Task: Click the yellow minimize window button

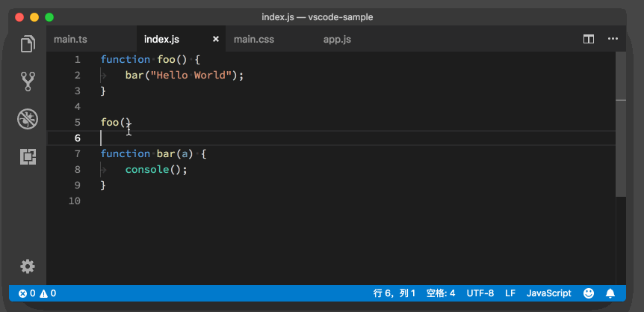Action: 34,17
